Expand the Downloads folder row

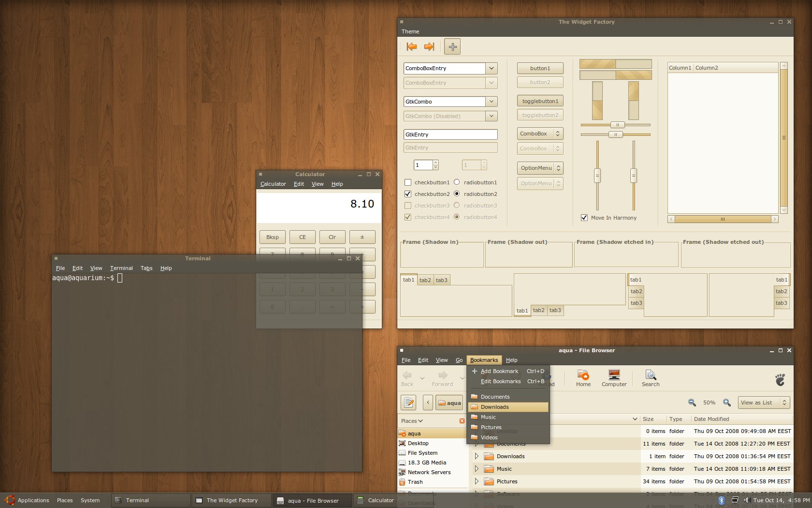(477, 456)
